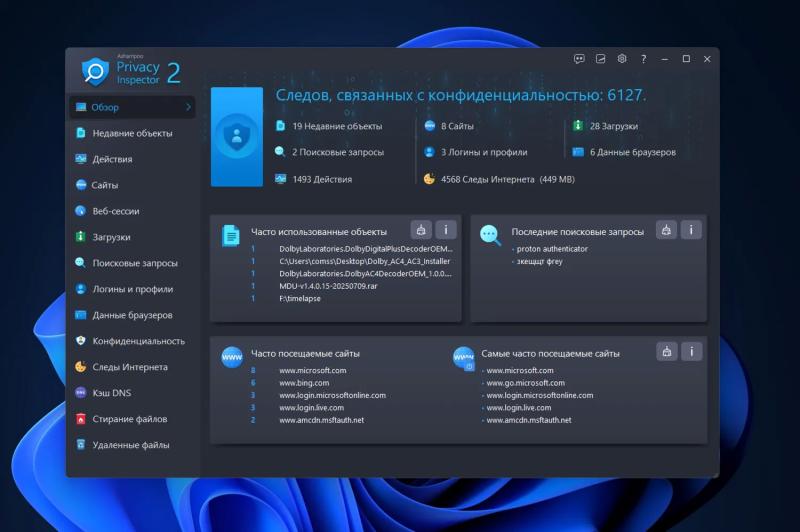The image size is (800, 532).
Task: Click the activity icon beside 1493 Действия
Action: [x=280, y=179]
